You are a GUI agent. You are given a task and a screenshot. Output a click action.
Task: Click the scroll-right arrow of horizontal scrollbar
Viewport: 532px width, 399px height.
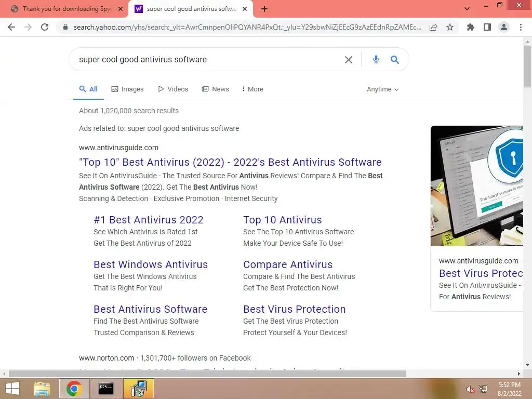coord(519,374)
